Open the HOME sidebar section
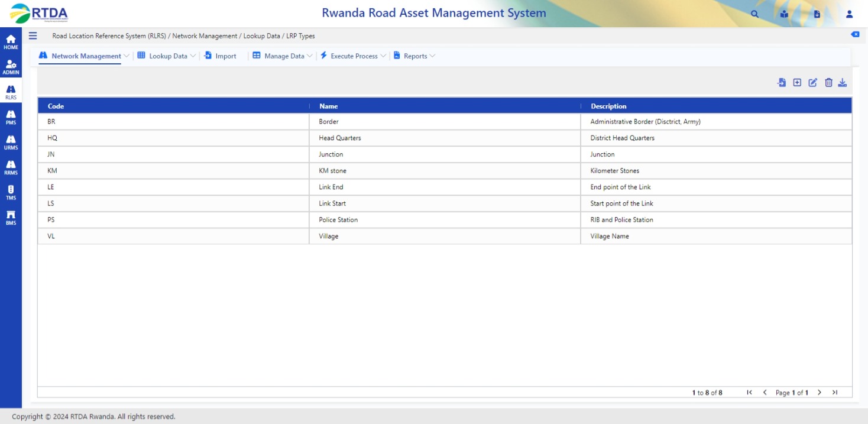This screenshot has height=424, width=868. pos(11,42)
